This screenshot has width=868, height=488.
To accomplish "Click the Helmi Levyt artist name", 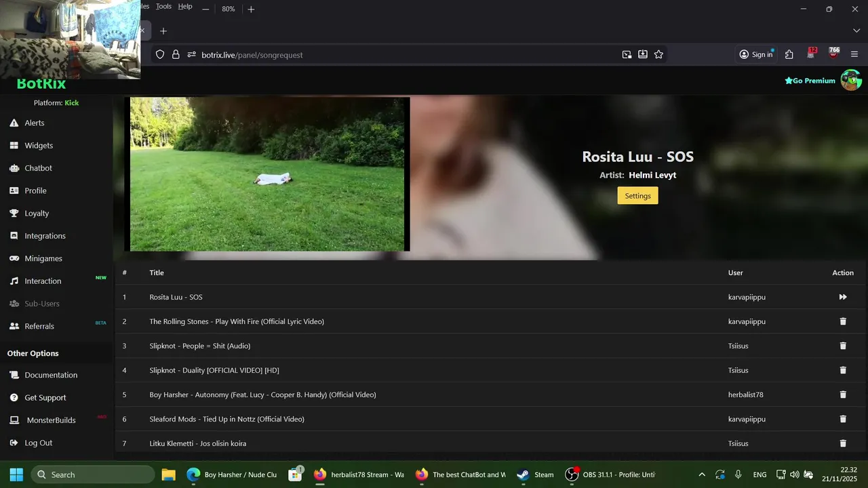I will 652,175.
